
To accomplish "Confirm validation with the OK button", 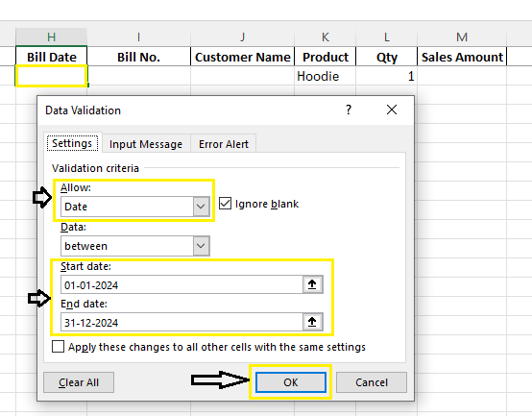I will 291,382.
